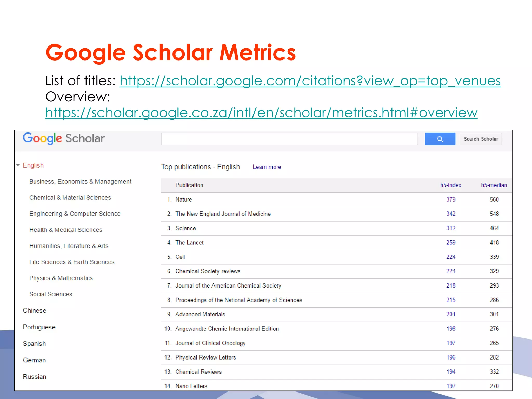Open Angewandte Chemie h5-index 198
Image resolution: width=532 pixels, height=399 pixels.
(x=451, y=329)
